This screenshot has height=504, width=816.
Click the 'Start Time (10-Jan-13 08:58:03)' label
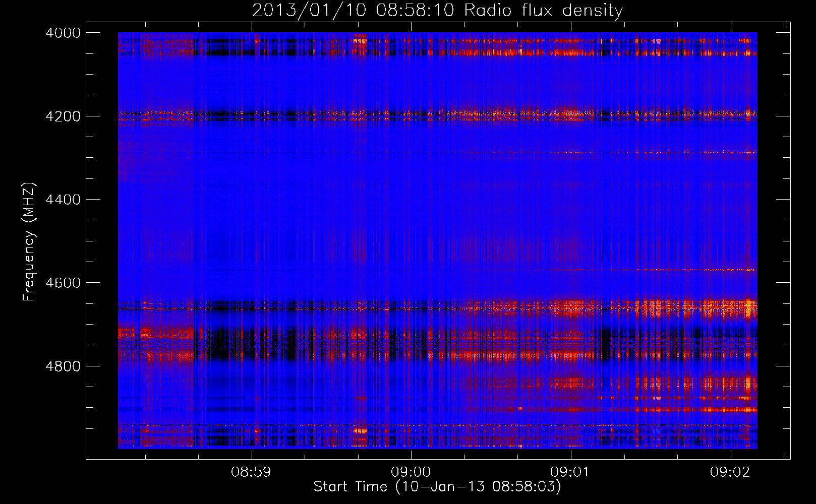pyautogui.click(x=437, y=487)
